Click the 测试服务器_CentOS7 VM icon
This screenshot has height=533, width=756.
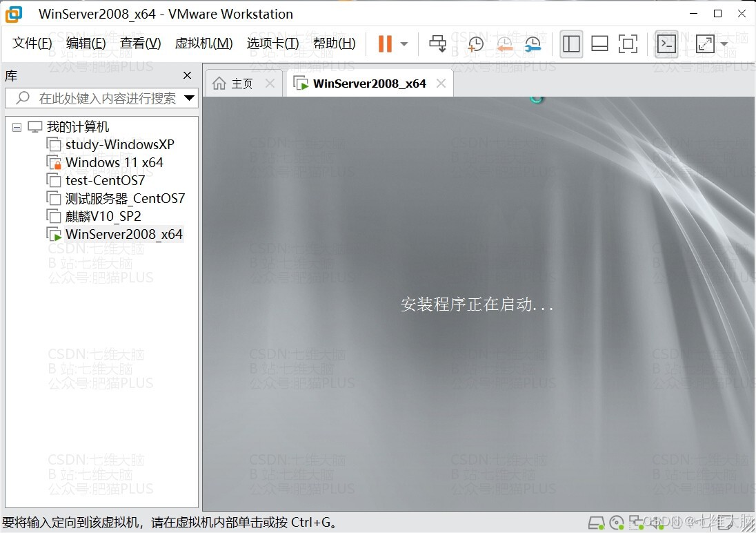click(54, 198)
